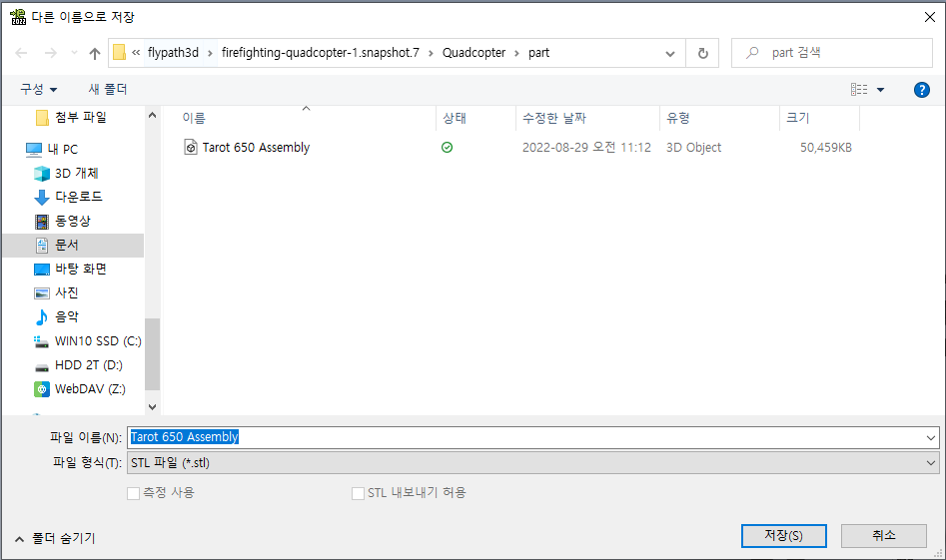This screenshot has width=946, height=560.
Task: Sort by 수정한 날짜 column header
Action: pos(553,118)
